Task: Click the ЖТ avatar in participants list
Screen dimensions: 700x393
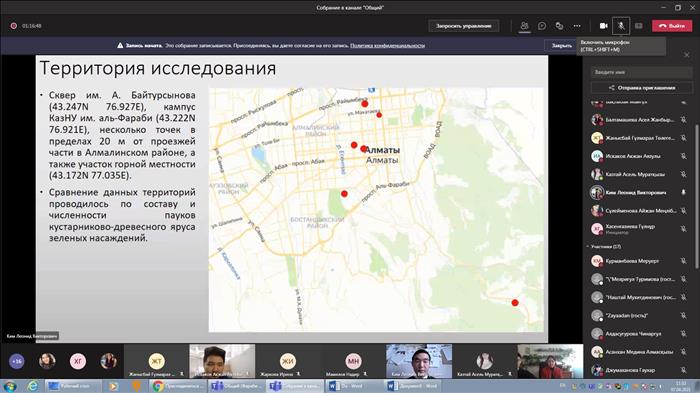Action: pyautogui.click(x=597, y=138)
